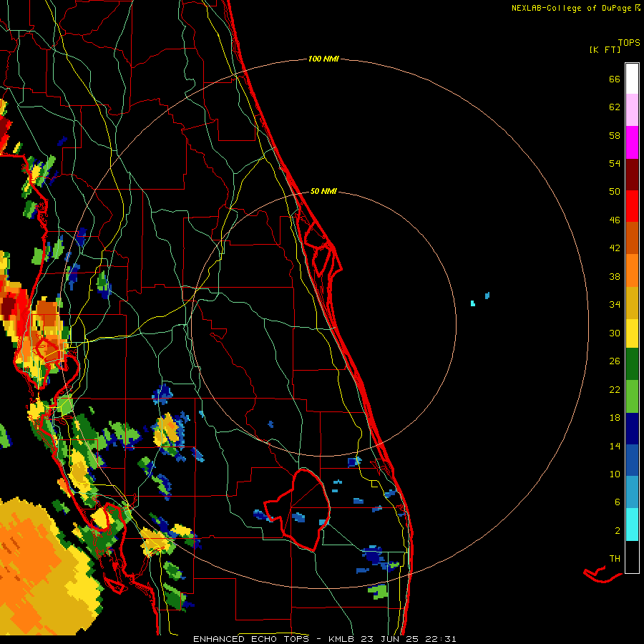Screen dimensions: 644x644
Task: Click the KMLB radar site identifier
Action: [x=342, y=639]
